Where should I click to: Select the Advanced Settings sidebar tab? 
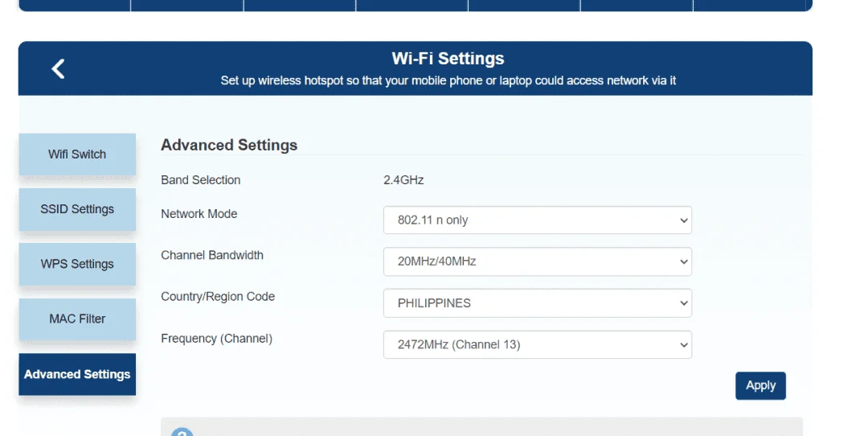[x=77, y=375]
